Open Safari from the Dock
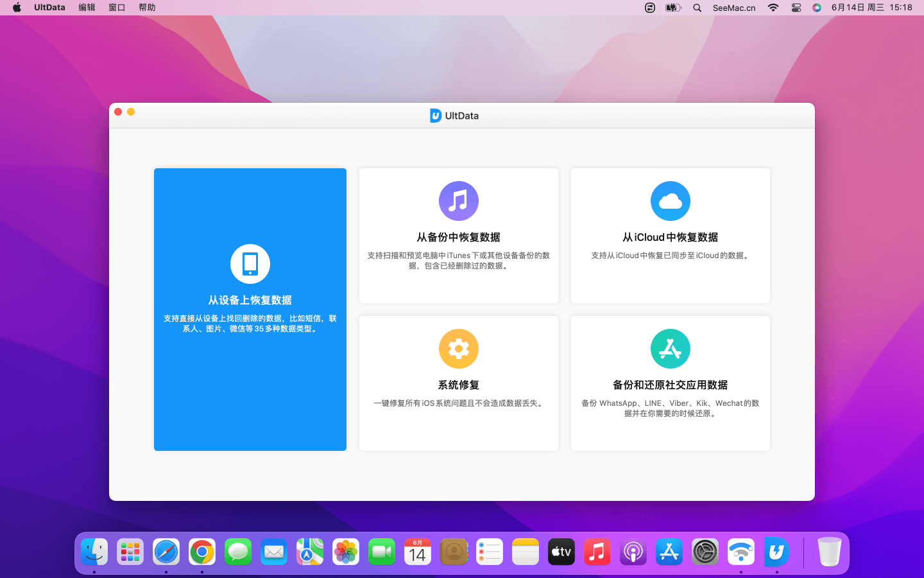Image resolution: width=924 pixels, height=578 pixels. point(166,552)
